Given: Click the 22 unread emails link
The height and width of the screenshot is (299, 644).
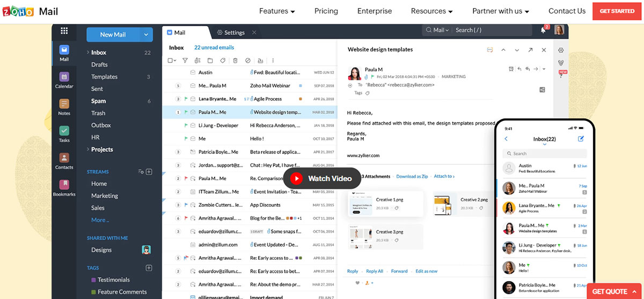Looking at the screenshot, I should point(214,47).
